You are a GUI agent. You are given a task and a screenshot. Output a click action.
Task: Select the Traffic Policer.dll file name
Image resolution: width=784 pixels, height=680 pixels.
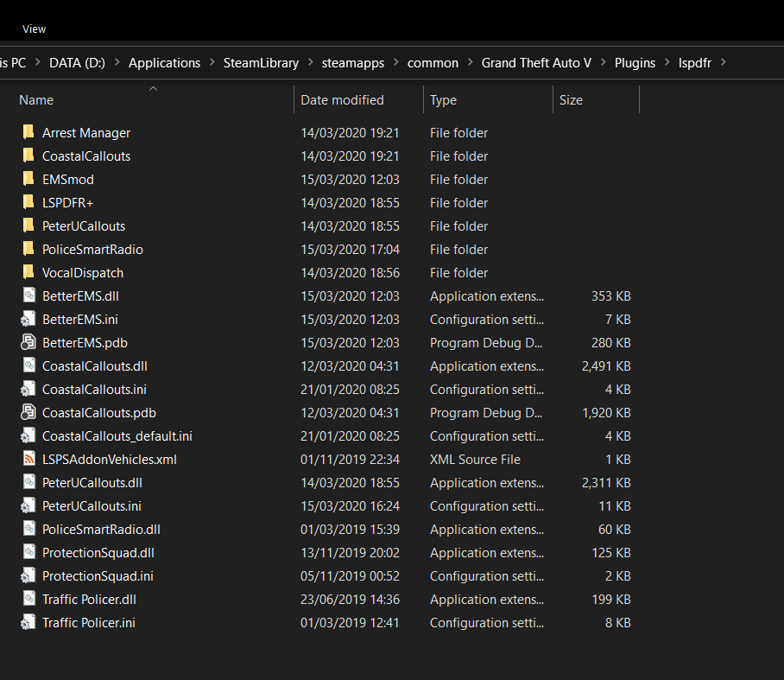pos(89,600)
